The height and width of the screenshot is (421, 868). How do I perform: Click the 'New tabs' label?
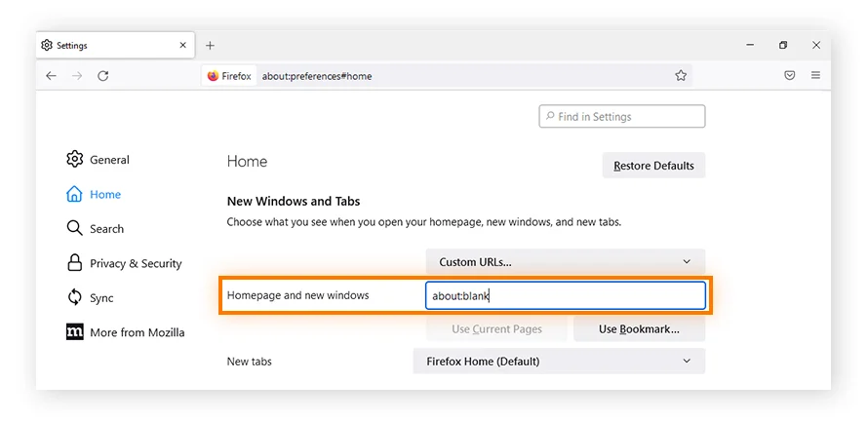pos(249,362)
